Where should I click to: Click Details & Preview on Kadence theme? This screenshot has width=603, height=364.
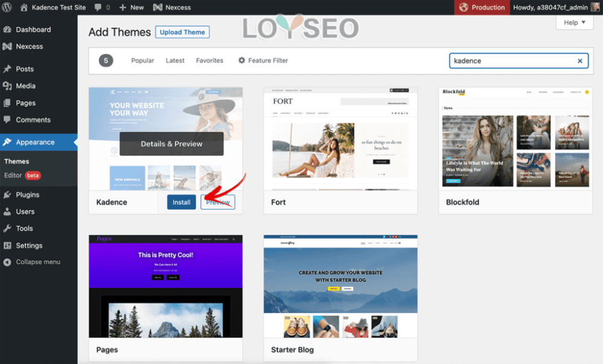coord(171,144)
